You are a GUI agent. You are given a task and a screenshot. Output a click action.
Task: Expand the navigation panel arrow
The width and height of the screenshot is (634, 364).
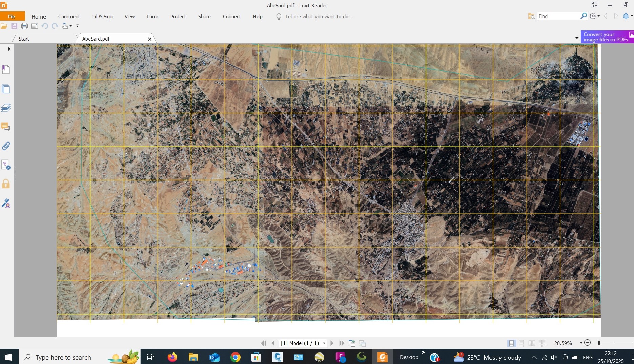point(9,49)
